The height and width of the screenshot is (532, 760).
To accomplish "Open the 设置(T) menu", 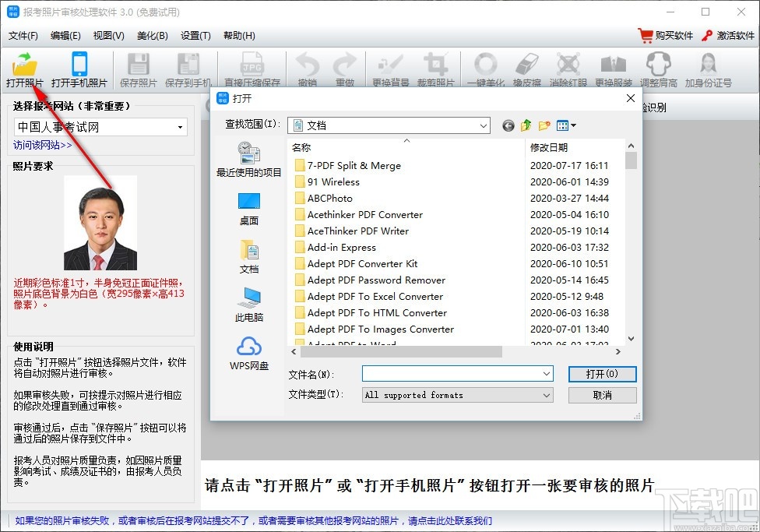I will (195, 36).
